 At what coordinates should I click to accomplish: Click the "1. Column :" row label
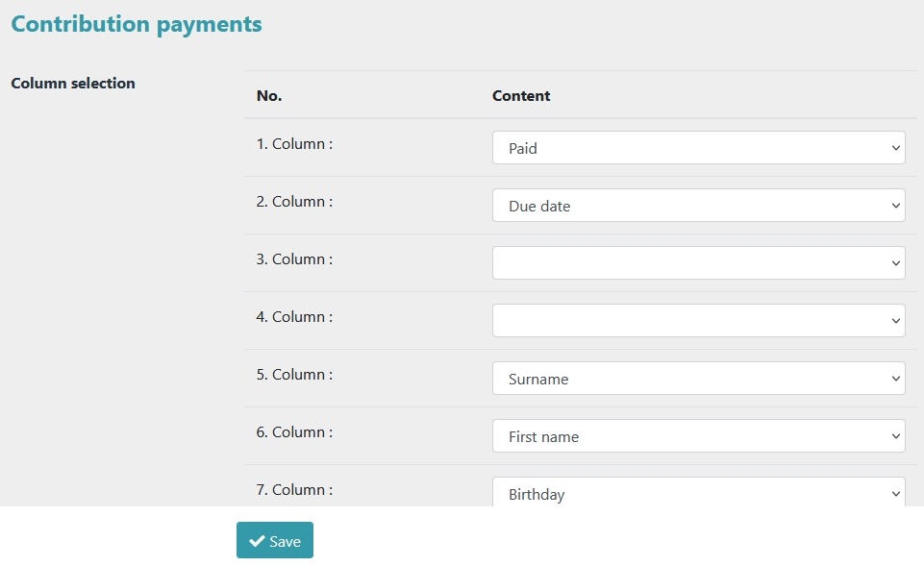(294, 144)
